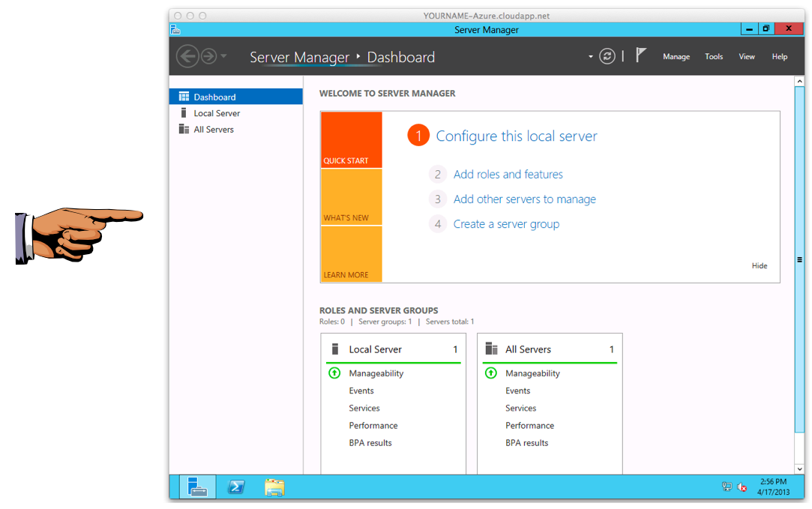The height and width of the screenshot is (509, 812).
Task: Click Configure this local server link
Action: click(517, 136)
